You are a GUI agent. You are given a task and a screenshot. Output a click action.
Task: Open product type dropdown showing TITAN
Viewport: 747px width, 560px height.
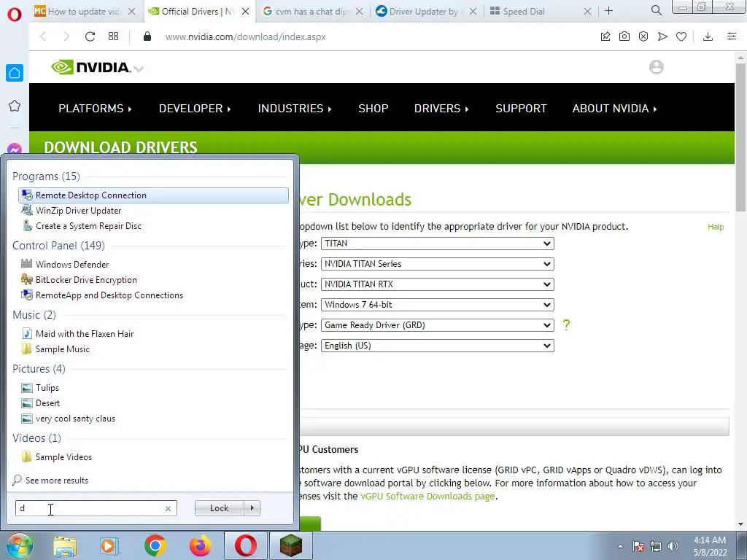438,244
